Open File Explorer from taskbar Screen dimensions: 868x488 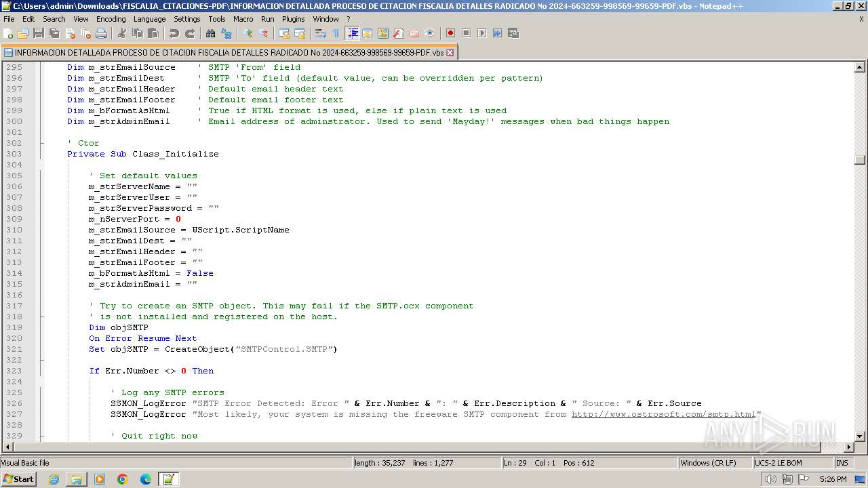click(77, 479)
